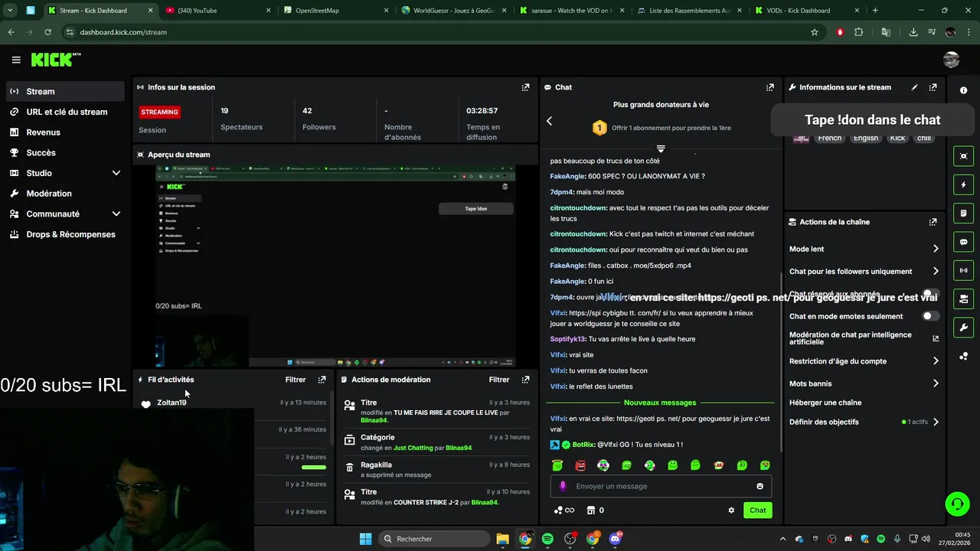Open Définir des objectifs chevron
Screen dimensions: 980x551
tap(936, 422)
